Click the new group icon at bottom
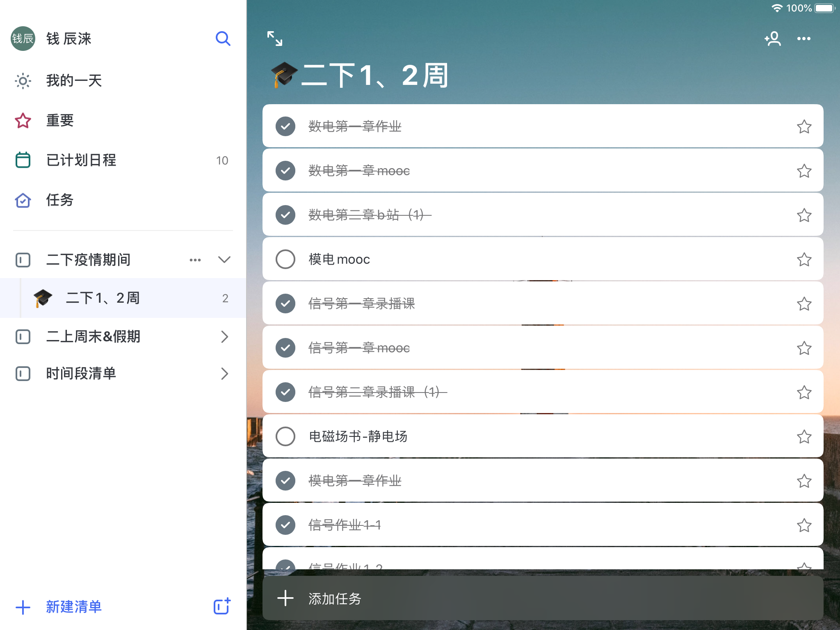Image resolution: width=840 pixels, height=630 pixels. click(x=222, y=606)
